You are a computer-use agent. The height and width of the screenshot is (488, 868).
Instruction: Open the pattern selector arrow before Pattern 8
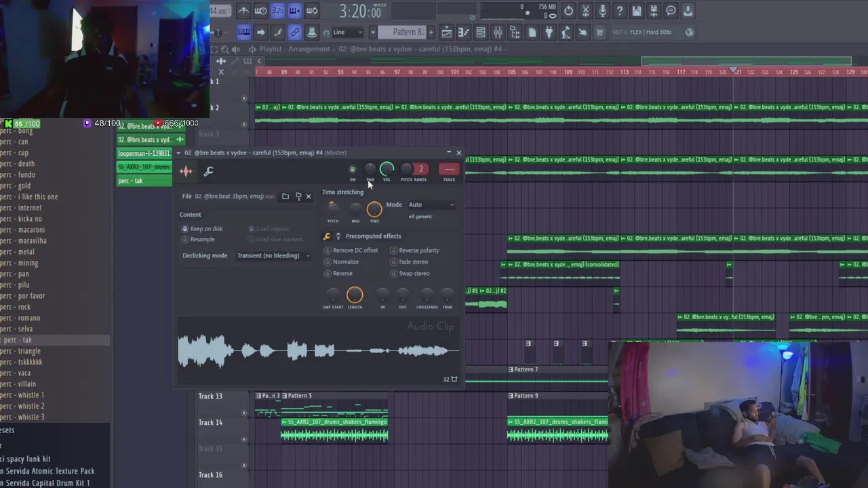(x=373, y=32)
